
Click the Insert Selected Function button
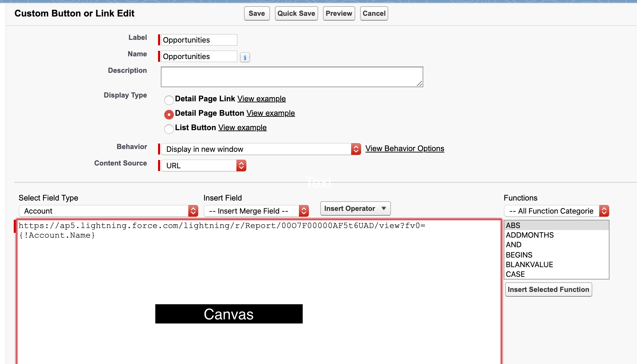[x=548, y=289]
